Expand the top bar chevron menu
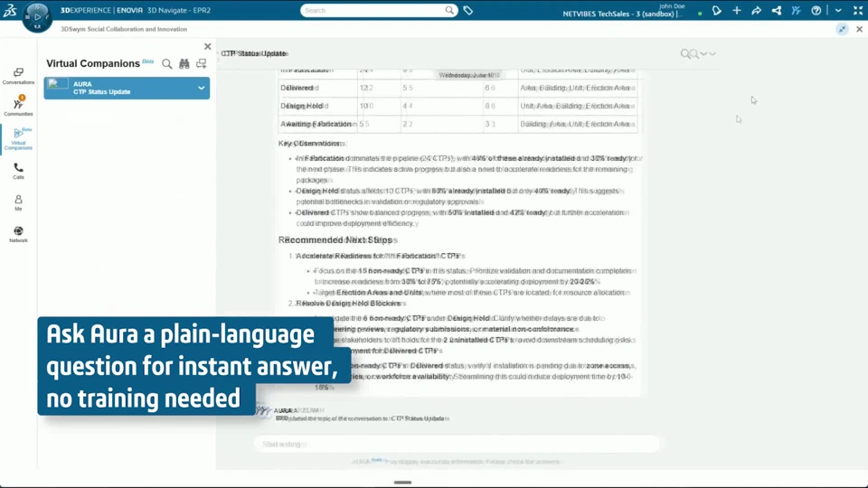868x488 pixels. (838, 11)
